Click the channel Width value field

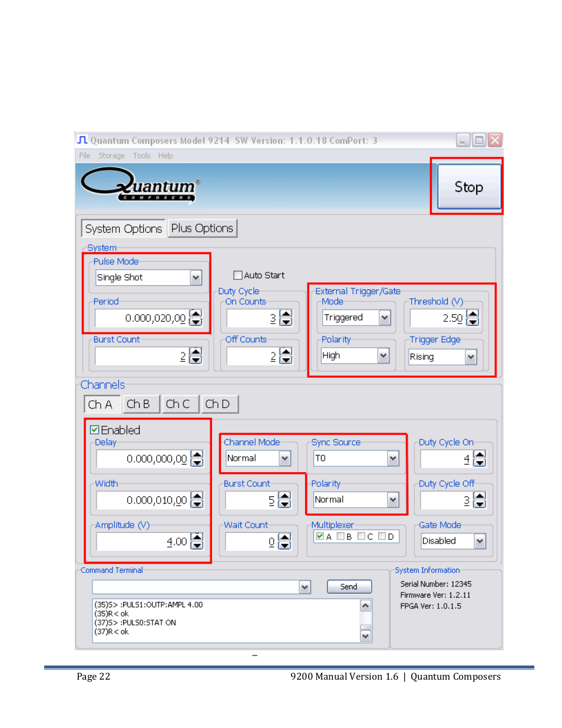pyautogui.click(x=143, y=500)
